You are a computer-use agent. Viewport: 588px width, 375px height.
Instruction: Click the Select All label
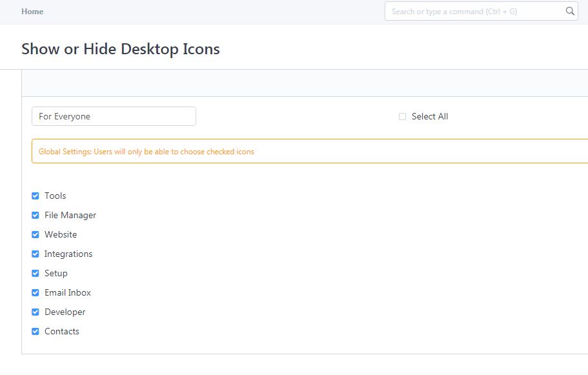tap(430, 117)
